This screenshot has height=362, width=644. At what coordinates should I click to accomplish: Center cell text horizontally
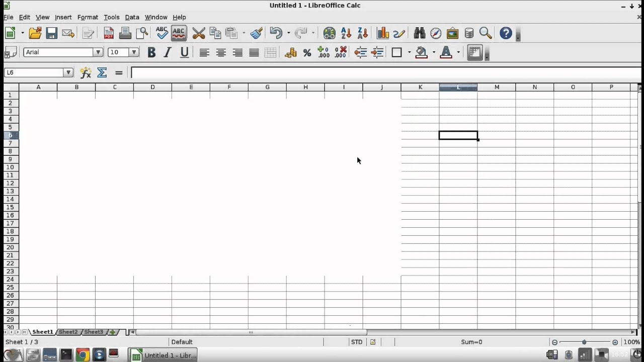point(221,52)
